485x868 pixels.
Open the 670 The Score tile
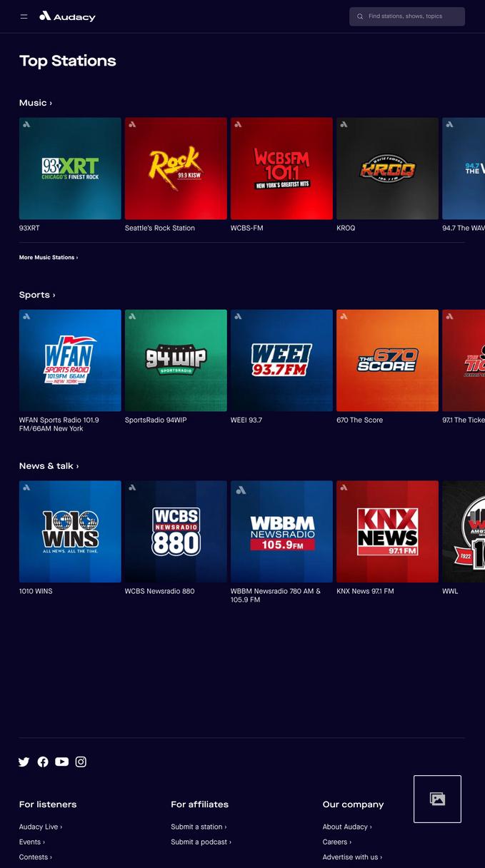387,360
